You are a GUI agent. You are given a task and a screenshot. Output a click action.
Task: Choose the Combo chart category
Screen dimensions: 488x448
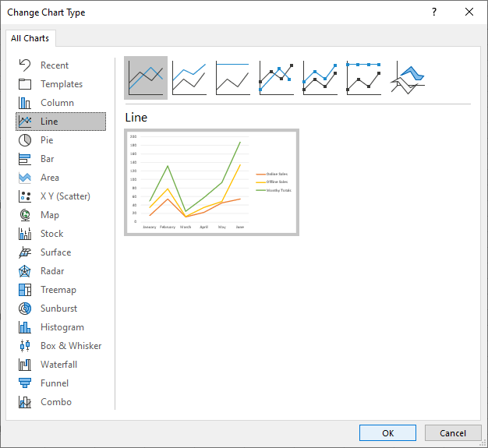[55, 402]
